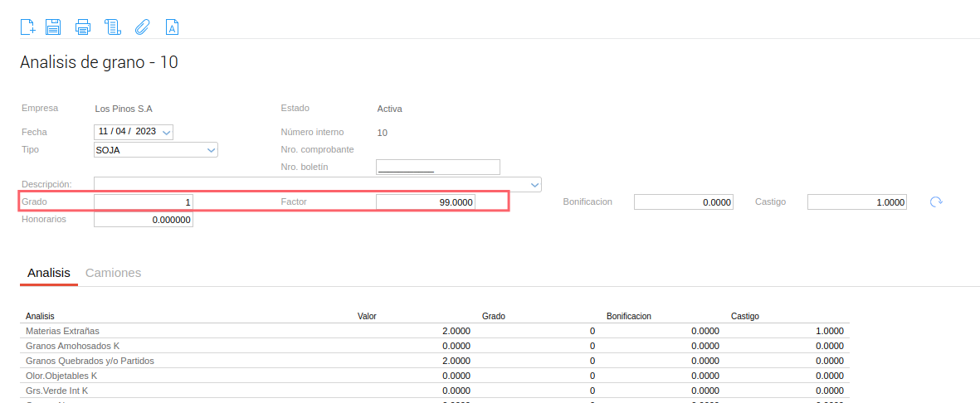The height and width of the screenshot is (403, 980).
Task: Click the Castigo field showing 1.0000
Action: tap(856, 202)
